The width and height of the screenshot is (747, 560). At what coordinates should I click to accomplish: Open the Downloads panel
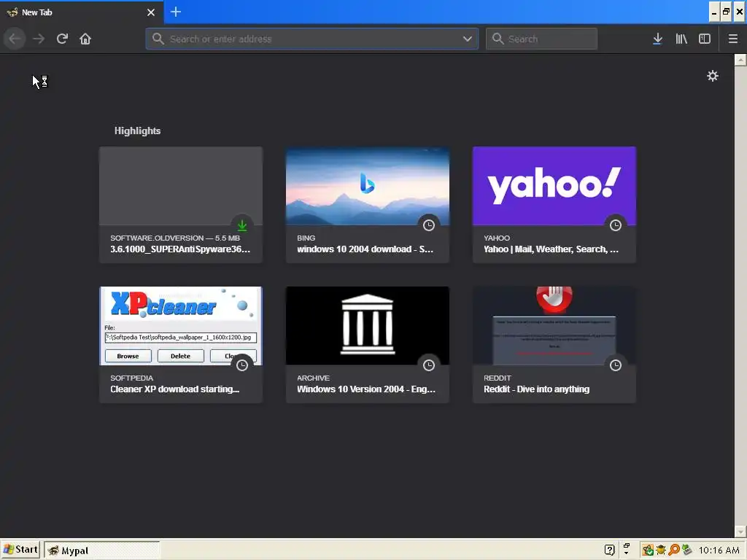coord(657,39)
